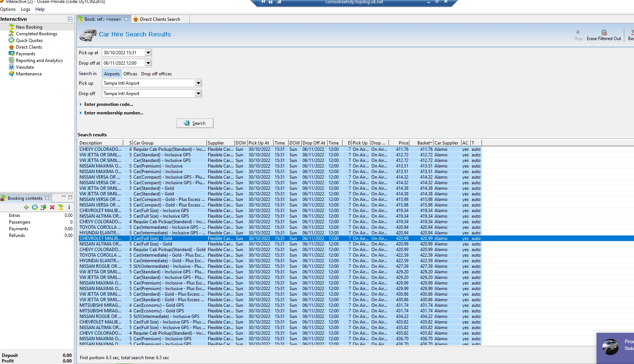This screenshot has width=634, height=364.
Task: Switch to Direct Clients Search tab
Action: (x=160, y=19)
